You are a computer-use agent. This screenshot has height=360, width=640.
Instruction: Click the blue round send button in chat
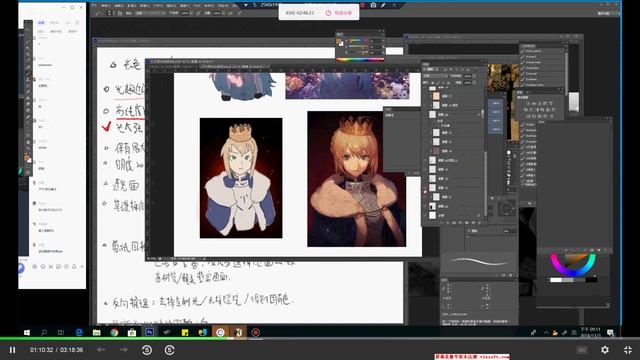21,268
